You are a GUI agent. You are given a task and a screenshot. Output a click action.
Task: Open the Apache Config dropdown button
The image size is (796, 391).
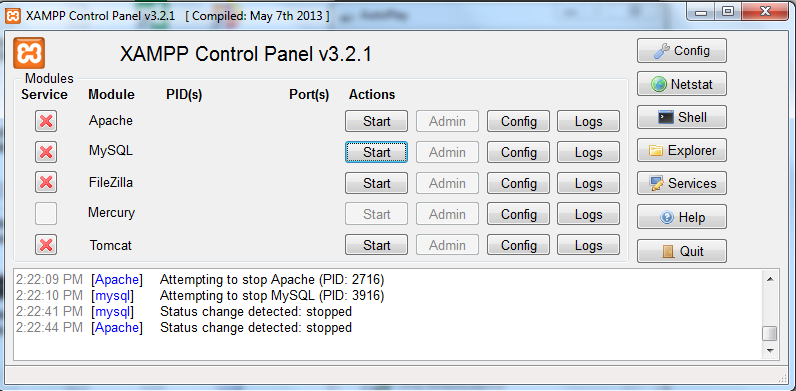coord(518,121)
